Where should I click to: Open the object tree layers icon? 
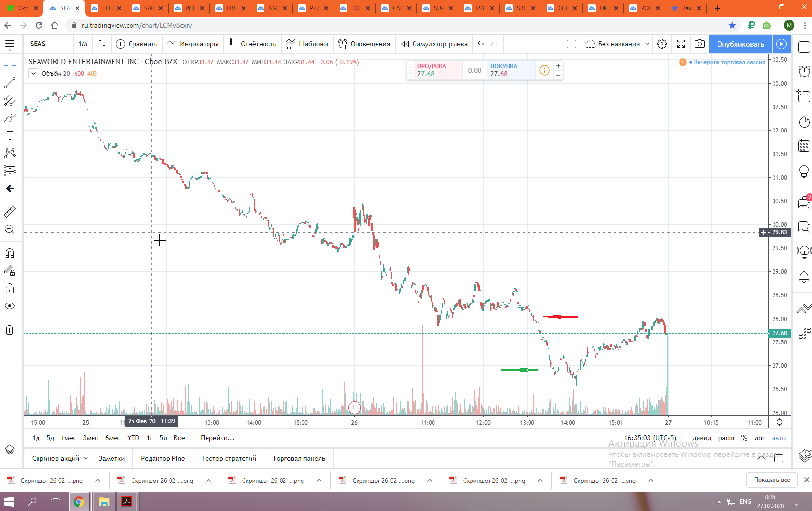10,449
